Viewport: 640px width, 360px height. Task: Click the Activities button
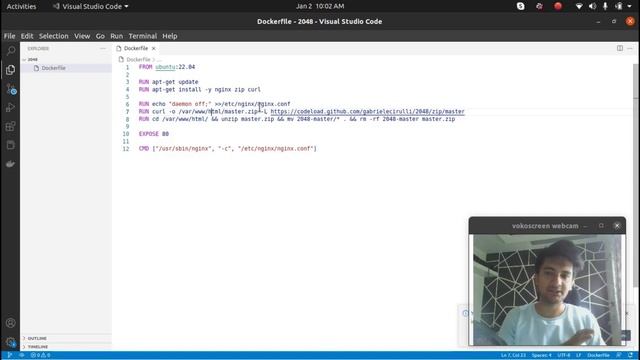[21, 6]
